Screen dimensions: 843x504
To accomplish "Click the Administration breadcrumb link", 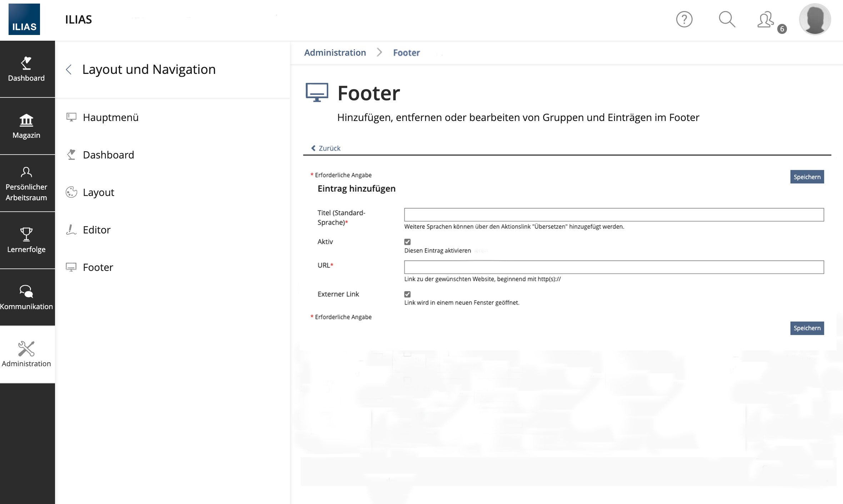I will click(335, 52).
